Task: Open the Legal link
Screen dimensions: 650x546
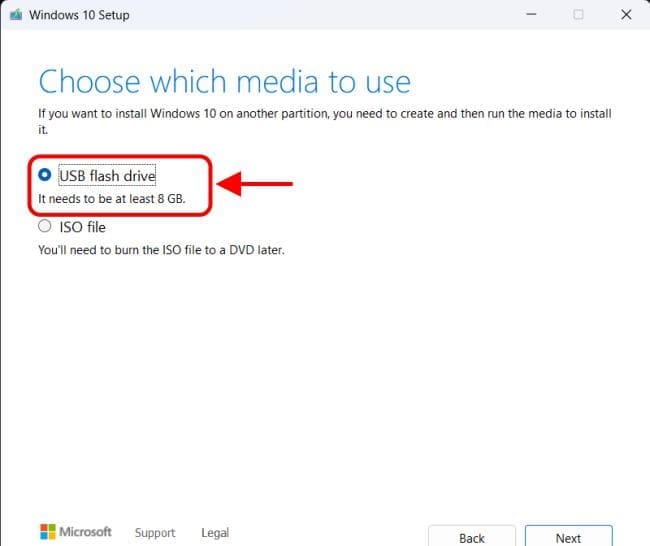Action: pos(214,533)
